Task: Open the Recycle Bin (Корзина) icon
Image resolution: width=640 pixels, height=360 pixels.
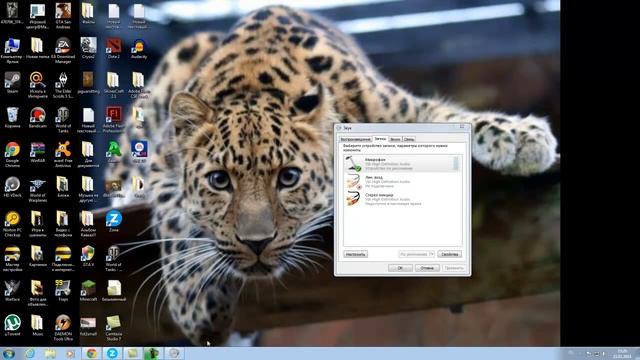Action: [x=12, y=118]
